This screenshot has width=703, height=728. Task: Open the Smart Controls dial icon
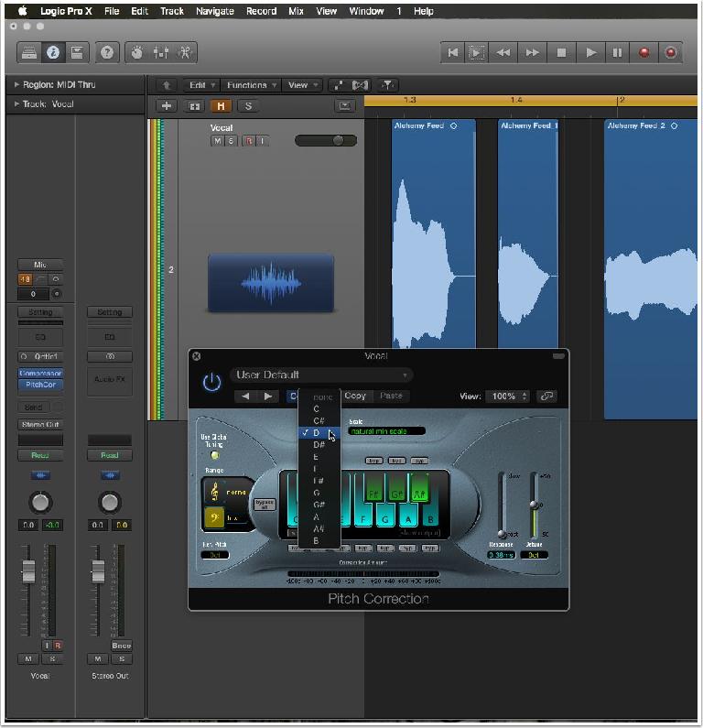click(137, 52)
